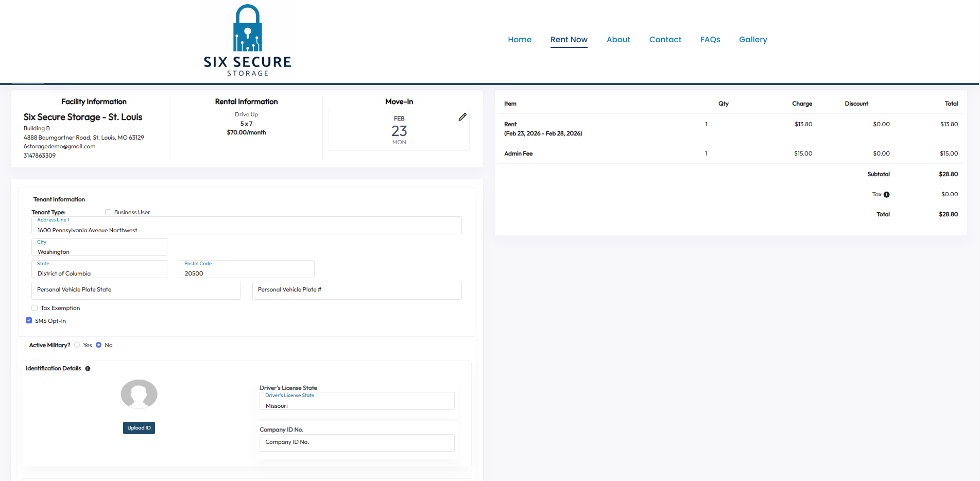Viewport: 980px width, 481px height.
Task: Expand the Personal Vehicle Plate State dropdown
Action: point(136,290)
